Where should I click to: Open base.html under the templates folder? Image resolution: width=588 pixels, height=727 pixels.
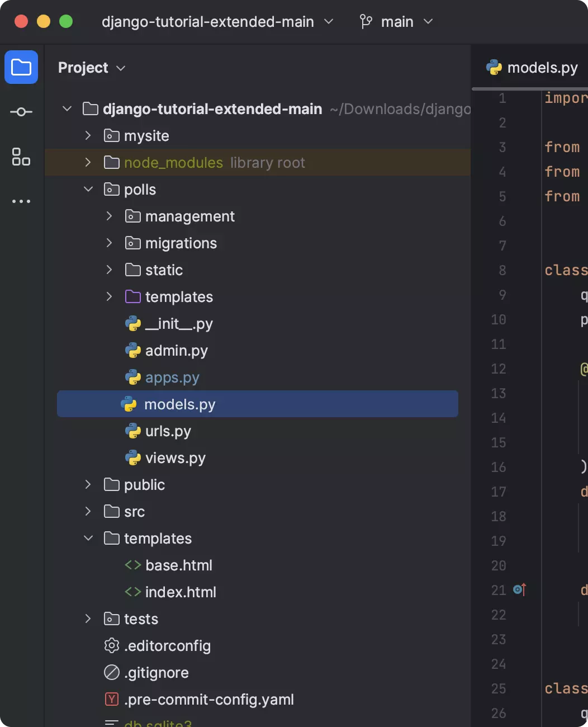pos(179,565)
